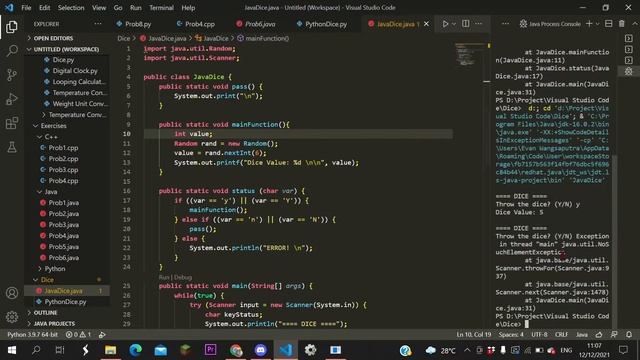Open the Extensions view

[12, 123]
